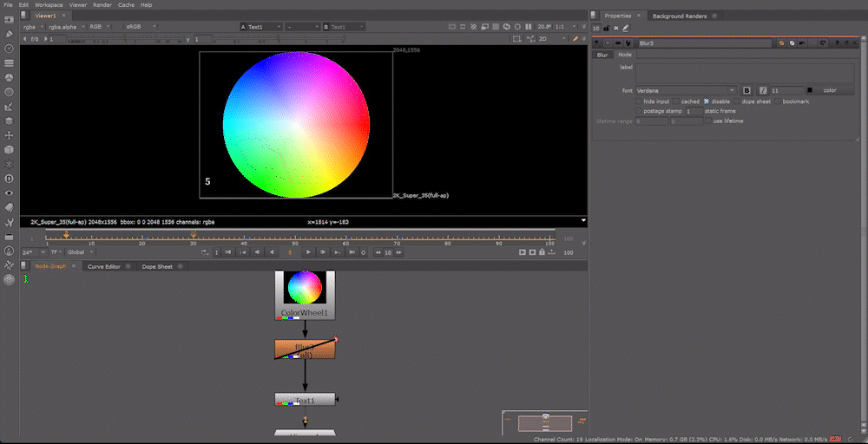The image size is (868, 444).
Task: Open the A input Text1 dropdown
Action: click(x=261, y=27)
